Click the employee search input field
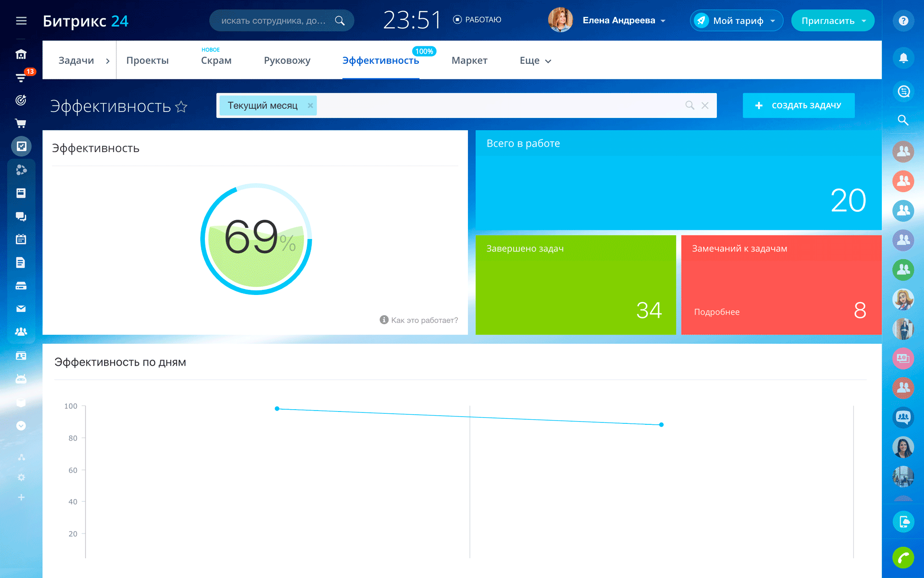Screen dimensions: 924x578 pos(274,21)
